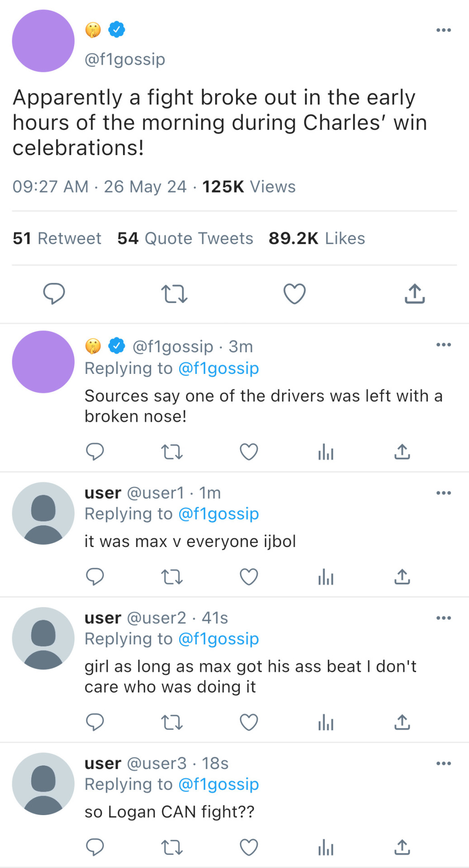Share the main f1gossip tweet
The image size is (469, 868).
(414, 294)
